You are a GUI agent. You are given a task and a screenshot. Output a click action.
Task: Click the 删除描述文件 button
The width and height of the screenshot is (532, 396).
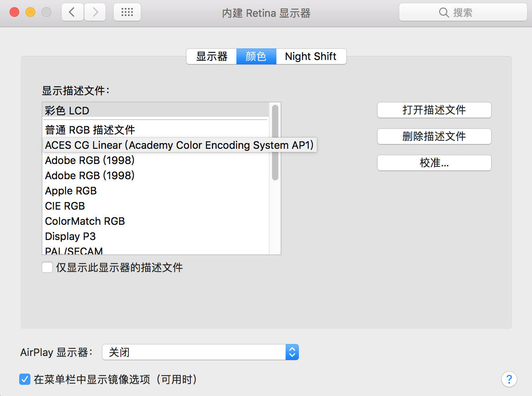(434, 136)
